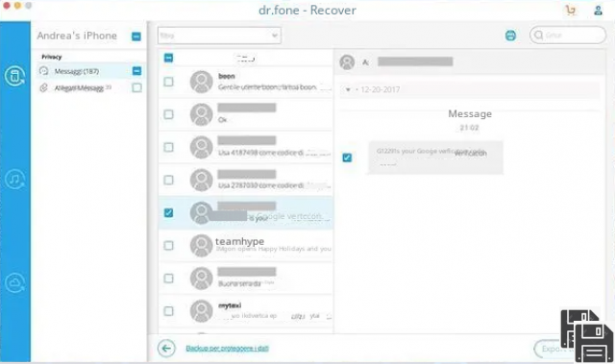Uncheck the selected Google verification conversation

tap(168, 213)
